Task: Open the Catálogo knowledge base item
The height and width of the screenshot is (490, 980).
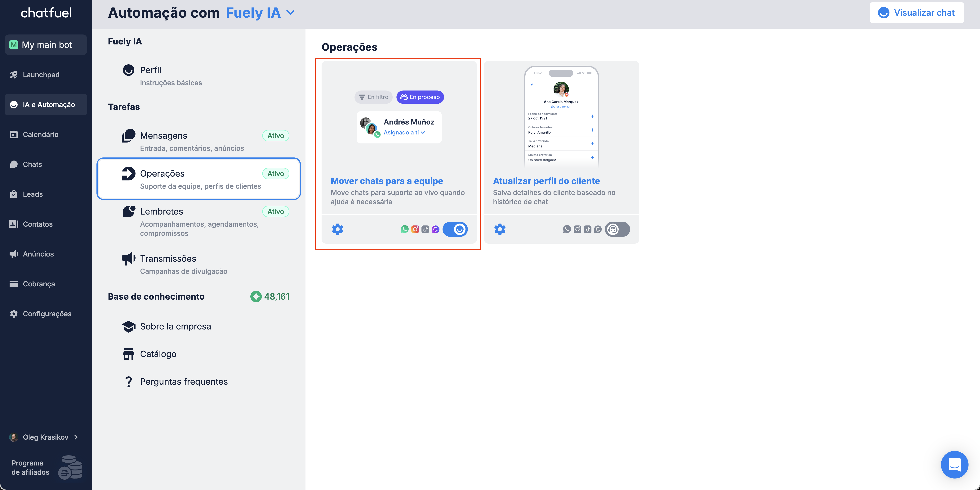Action: pos(158,354)
